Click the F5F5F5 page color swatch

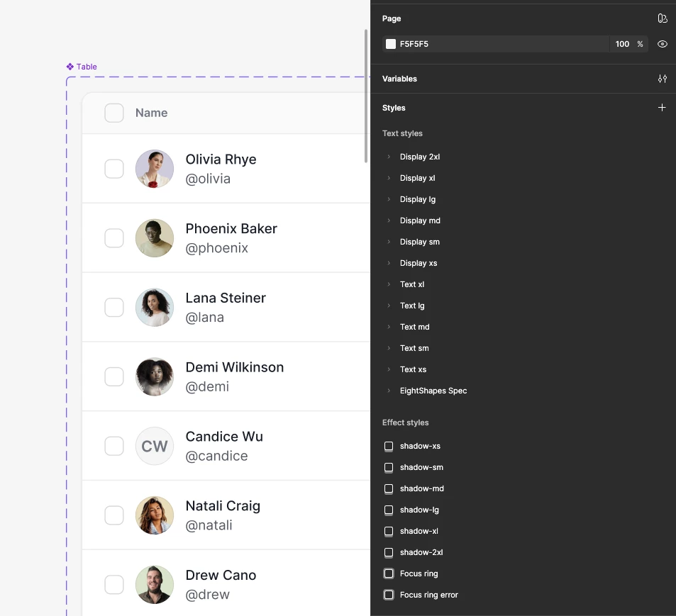[391, 44]
